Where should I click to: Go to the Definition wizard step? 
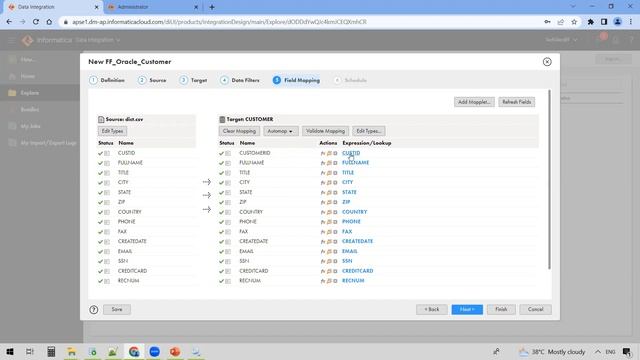(x=107, y=80)
